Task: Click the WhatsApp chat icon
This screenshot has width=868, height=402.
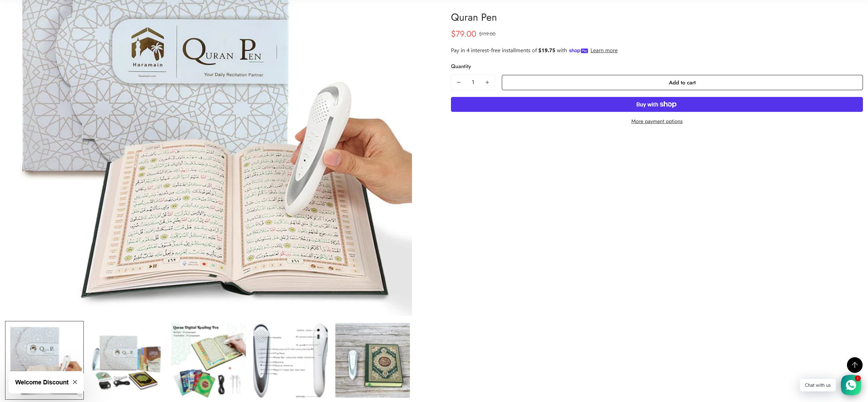Action: [x=851, y=385]
